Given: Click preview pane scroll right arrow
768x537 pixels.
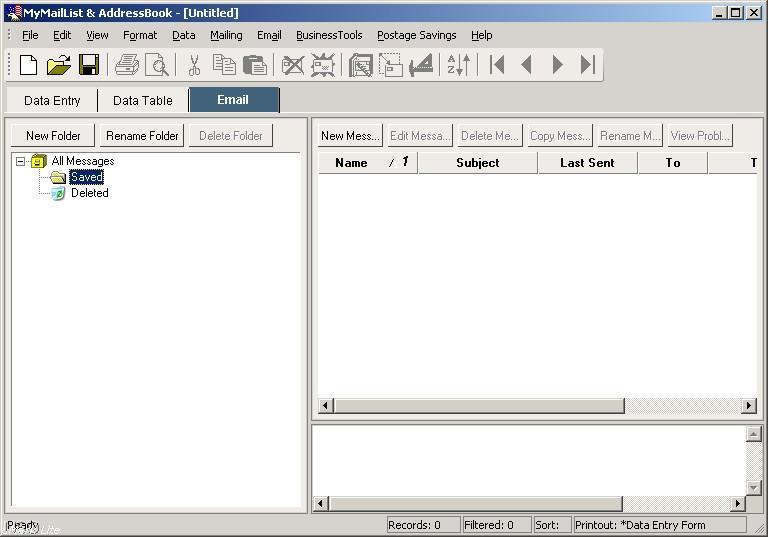Looking at the screenshot, I should pos(738,503).
